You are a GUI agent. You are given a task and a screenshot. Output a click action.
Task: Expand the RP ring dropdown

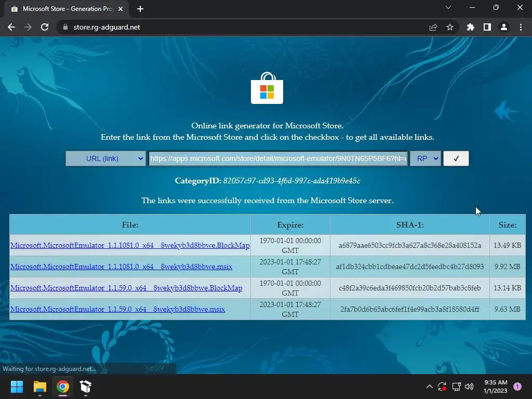[x=425, y=158]
